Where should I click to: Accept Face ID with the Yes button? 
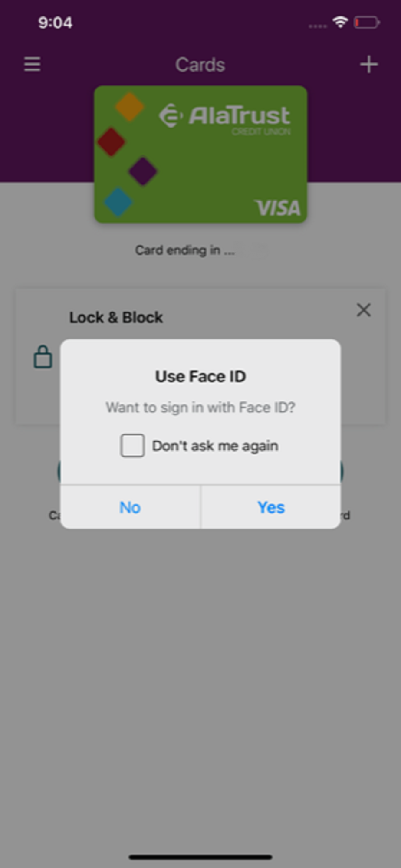(x=271, y=507)
